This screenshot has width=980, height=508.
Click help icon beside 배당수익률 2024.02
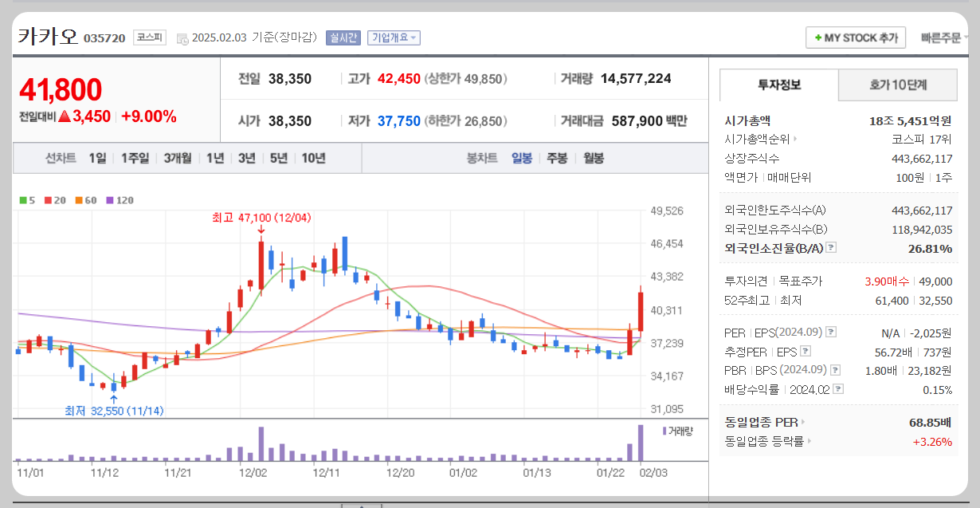pyautogui.click(x=838, y=389)
